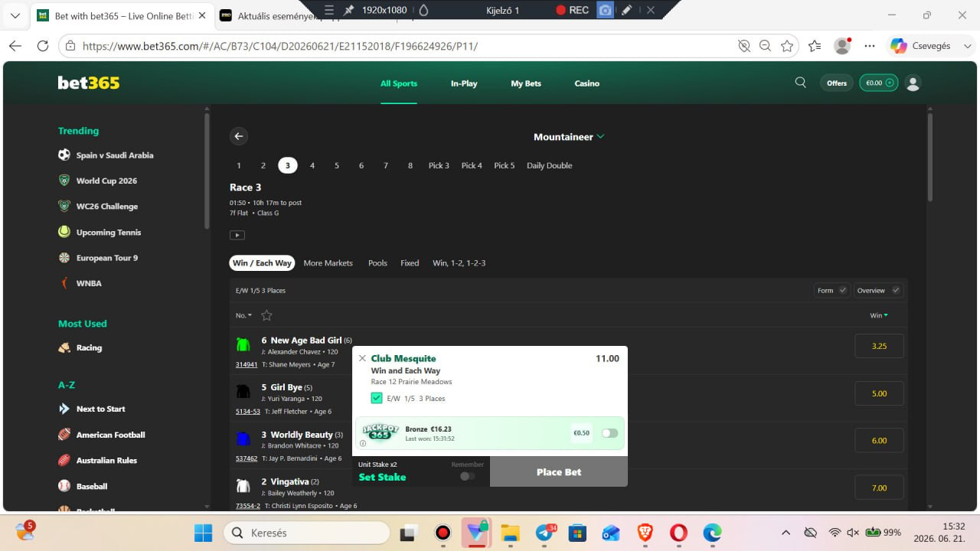980x551 pixels.
Task: Switch to the In-Play section
Action: [x=464, y=83]
